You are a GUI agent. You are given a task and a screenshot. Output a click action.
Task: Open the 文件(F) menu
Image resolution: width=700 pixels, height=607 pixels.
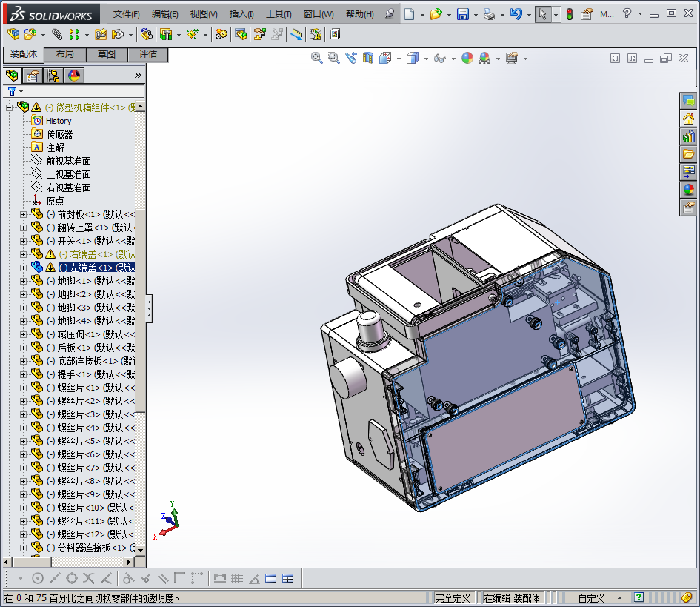point(127,14)
